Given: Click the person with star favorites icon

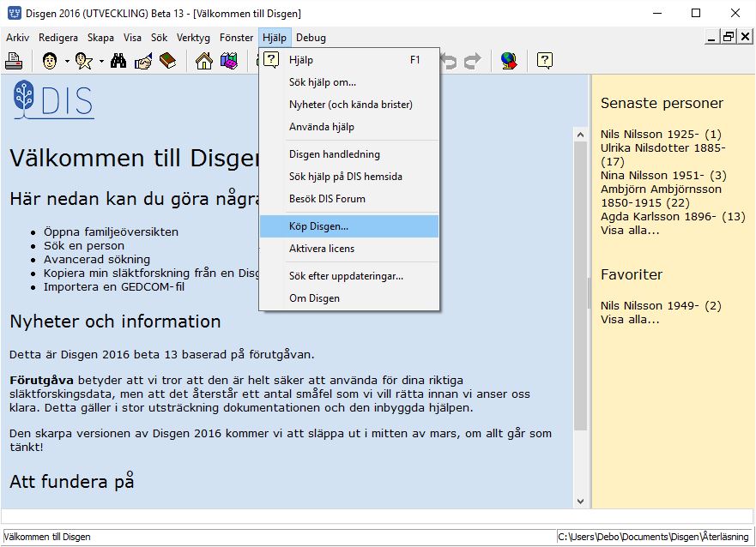Looking at the screenshot, I should point(84,61).
